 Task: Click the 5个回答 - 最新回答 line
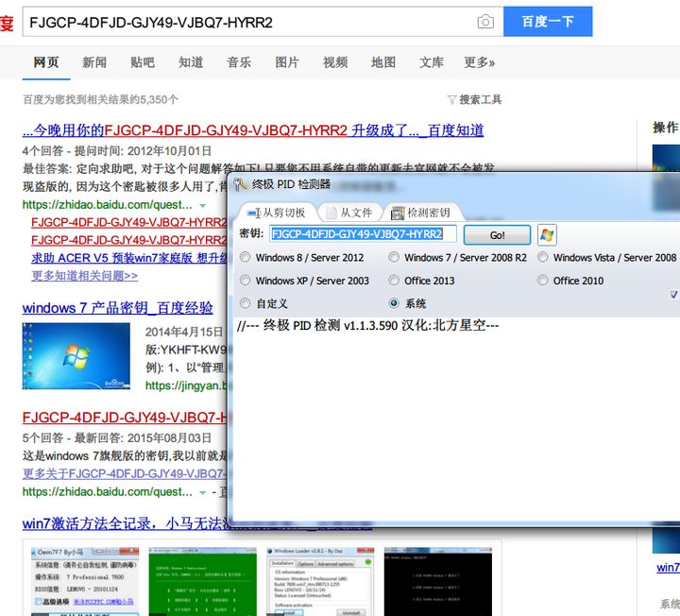(117, 438)
